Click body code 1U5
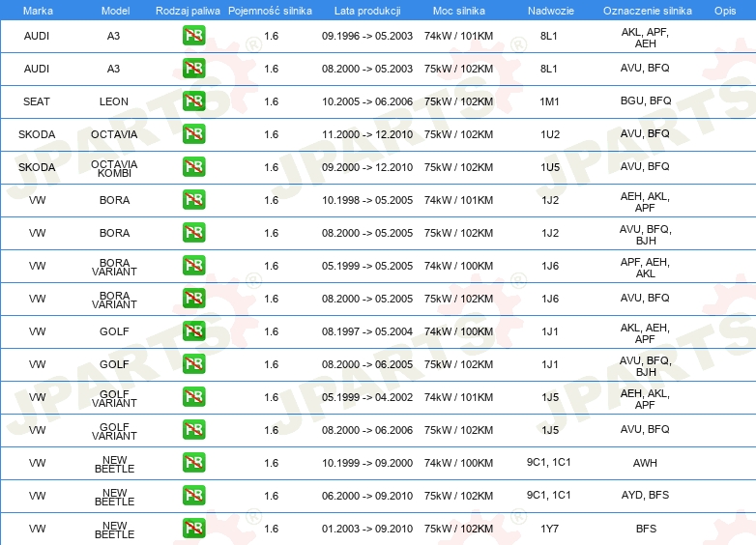The image size is (756, 545). coord(550,167)
